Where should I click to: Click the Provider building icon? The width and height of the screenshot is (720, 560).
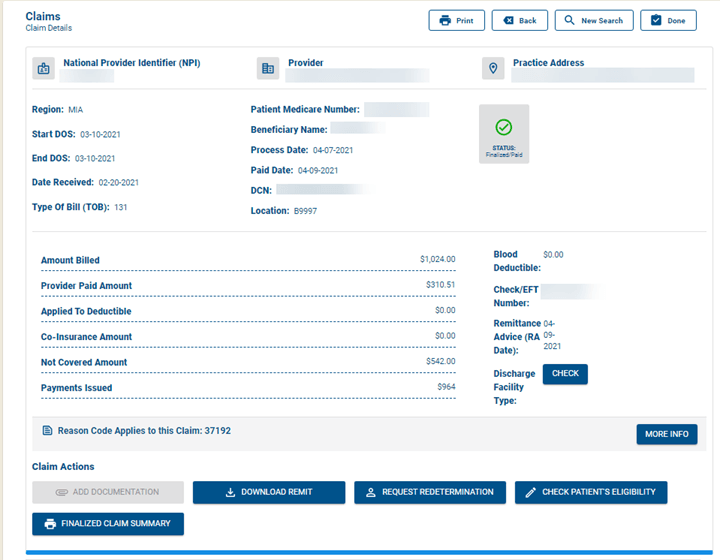pos(268,69)
